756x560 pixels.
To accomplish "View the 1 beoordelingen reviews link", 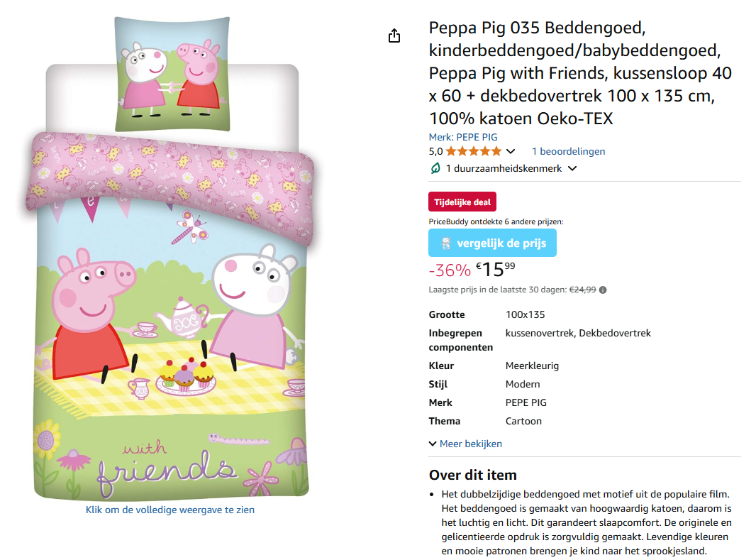I will click(x=568, y=150).
